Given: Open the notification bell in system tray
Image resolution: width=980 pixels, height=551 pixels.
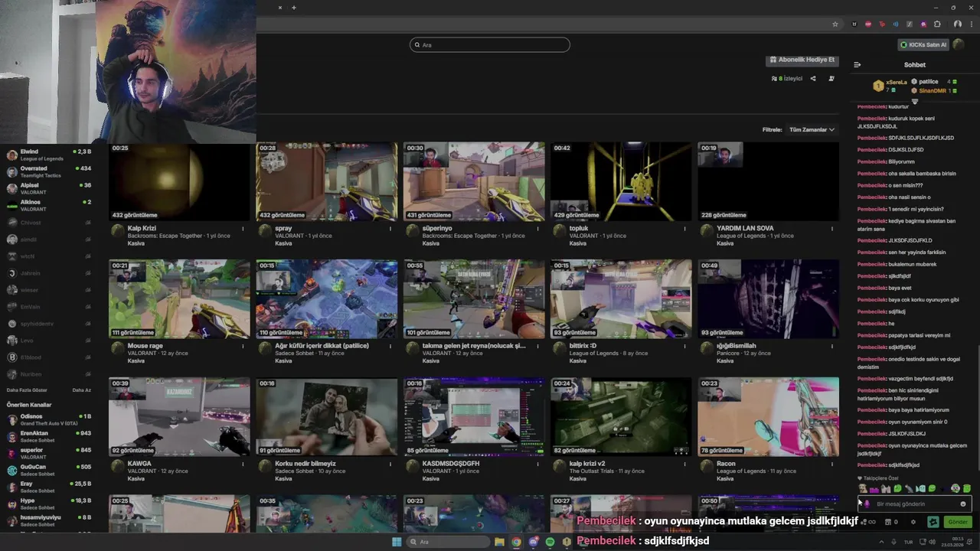Looking at the screenshot, I should [969, 542].
